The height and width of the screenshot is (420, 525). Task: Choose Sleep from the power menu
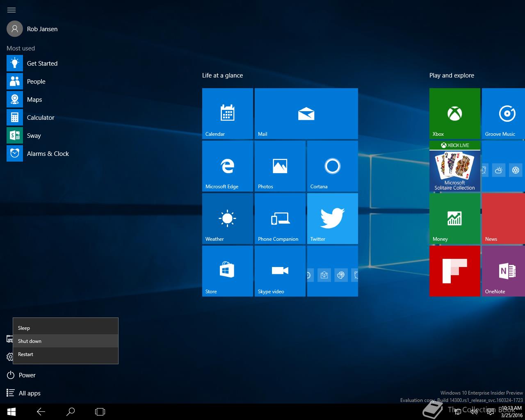pyautogui.click(x=66, y=328)
